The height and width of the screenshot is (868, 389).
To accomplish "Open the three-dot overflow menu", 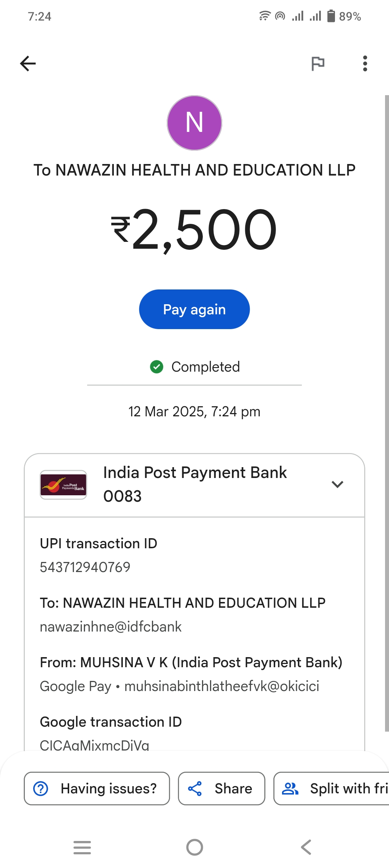I will coord(365,64).
